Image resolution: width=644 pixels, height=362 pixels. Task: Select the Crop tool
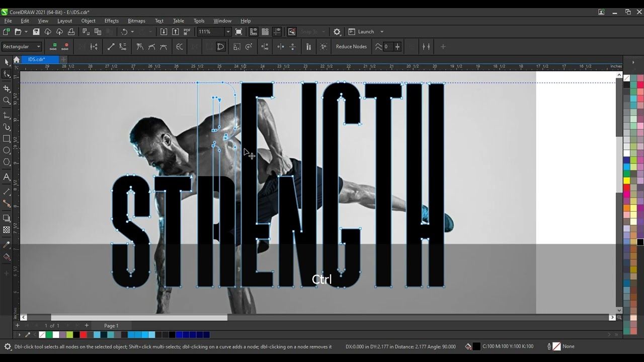click(x=7, y=88)
